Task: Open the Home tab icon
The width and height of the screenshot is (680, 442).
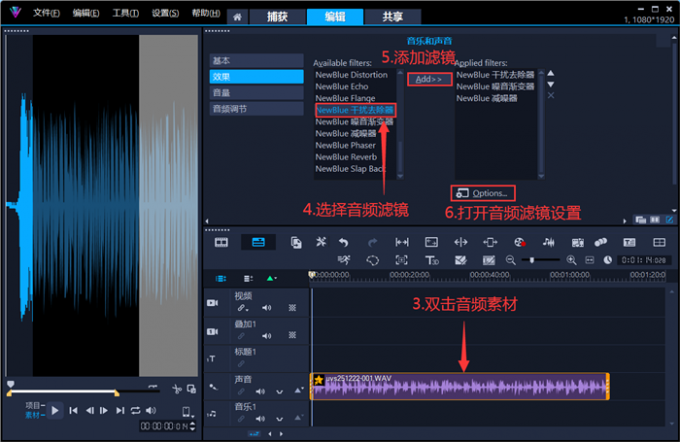Action: point(237,17)
